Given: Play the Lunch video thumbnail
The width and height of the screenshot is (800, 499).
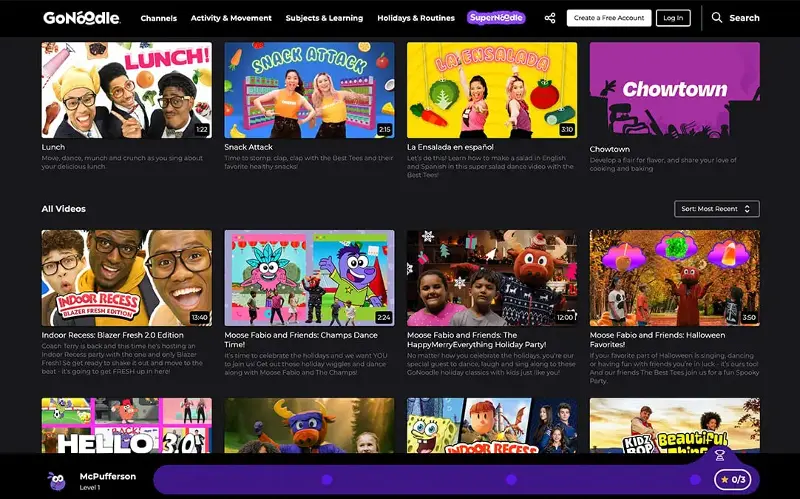Looking at the screenshot, I should click(126, 90).
